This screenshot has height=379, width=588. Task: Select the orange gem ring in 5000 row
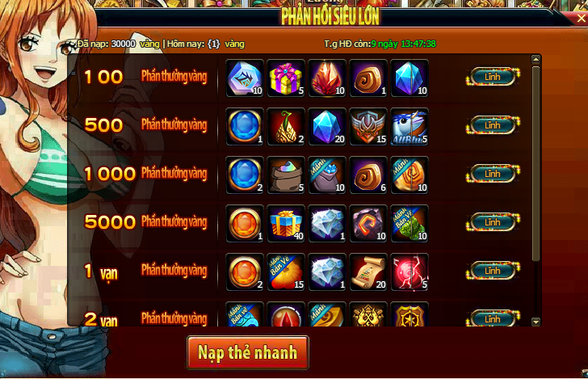245,223
